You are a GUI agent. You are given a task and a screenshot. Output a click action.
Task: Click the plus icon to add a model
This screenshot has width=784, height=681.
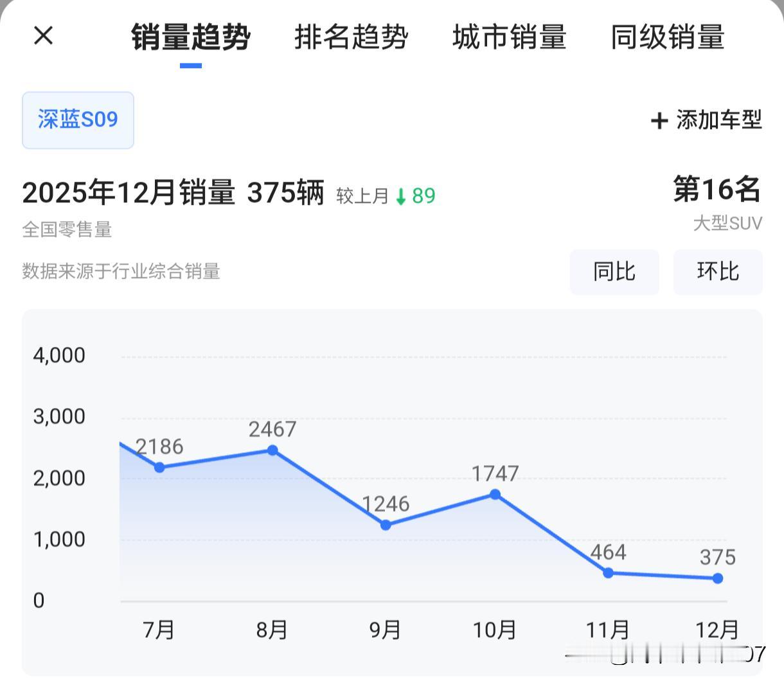click(x=659, y=120)
